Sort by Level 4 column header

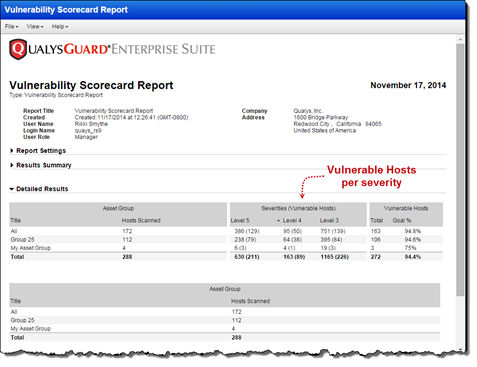point(292,220)
